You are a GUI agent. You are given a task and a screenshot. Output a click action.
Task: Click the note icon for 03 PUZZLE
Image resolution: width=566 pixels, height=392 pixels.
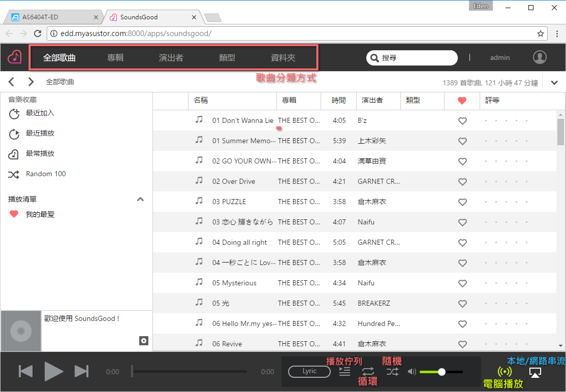pos(199,201)
